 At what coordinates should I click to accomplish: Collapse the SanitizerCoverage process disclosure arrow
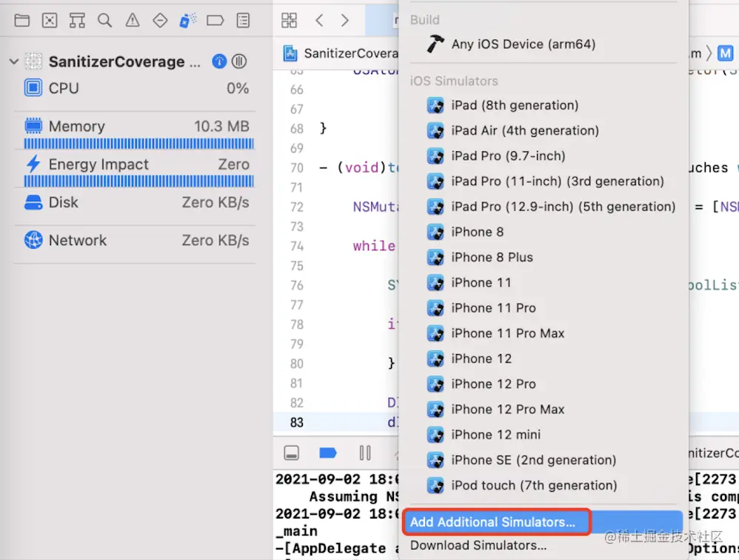pos(14,61)
